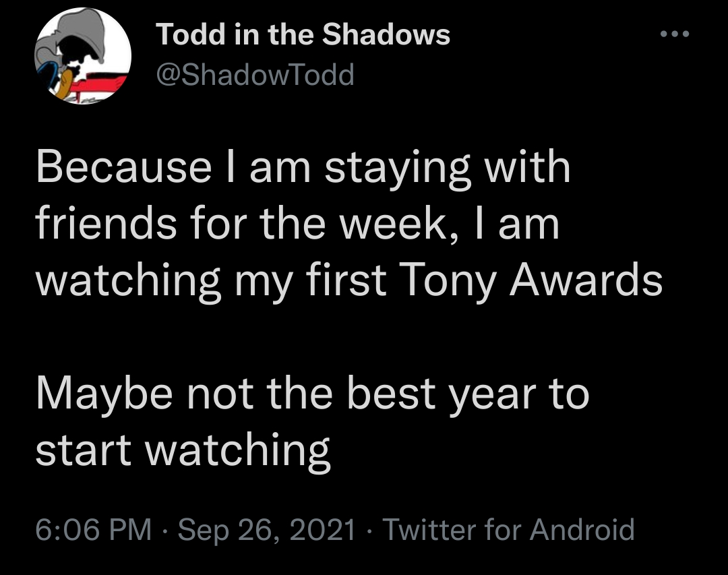Viewport: 728px width, 575px height.
Task: Open Todd in the Shadows profile avatar
Action: click(83, 56)
